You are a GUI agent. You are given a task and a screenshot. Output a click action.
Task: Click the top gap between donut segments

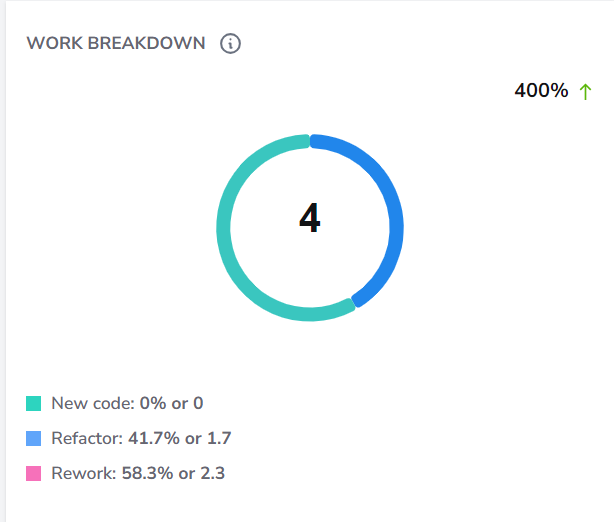coord(310,141)
